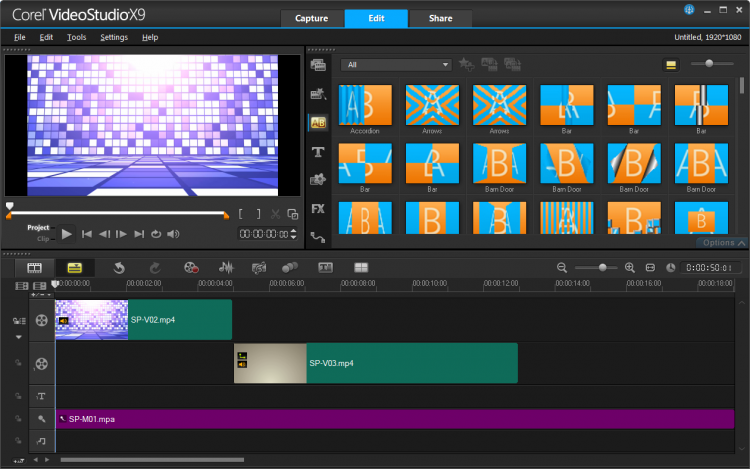Open the Record/Capture Option reel icon
This screenshot has width=750, height=469.
[191, 268]
